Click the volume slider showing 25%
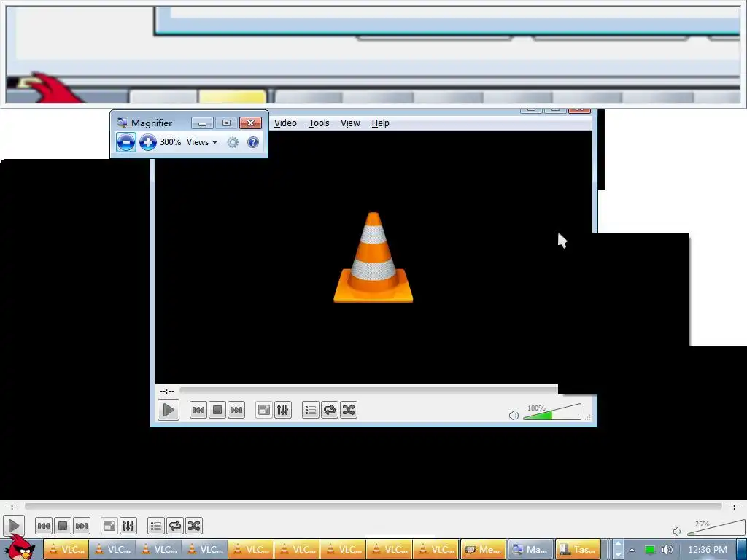The width and height of the screenshot is (747, 560). (716, 528)
